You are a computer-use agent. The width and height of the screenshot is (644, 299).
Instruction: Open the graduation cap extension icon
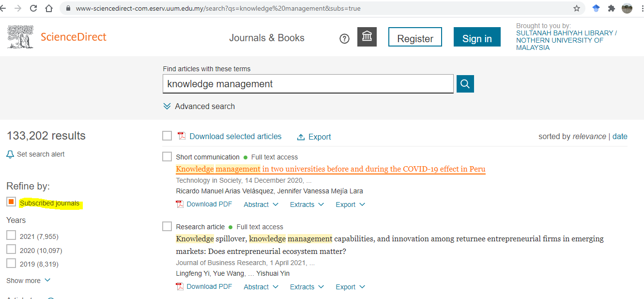[x=596, y=8]
